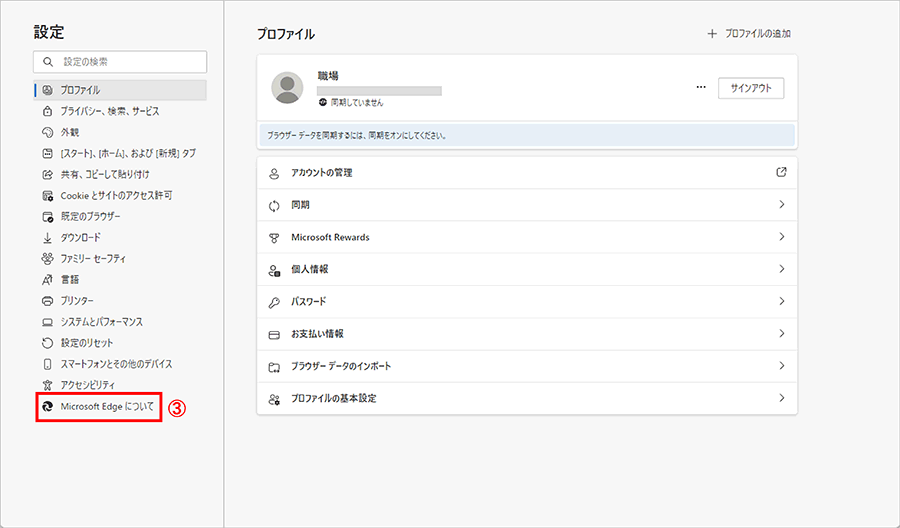Click the 個人情報 person card icon
900x528 pixels.
point(274,270)
